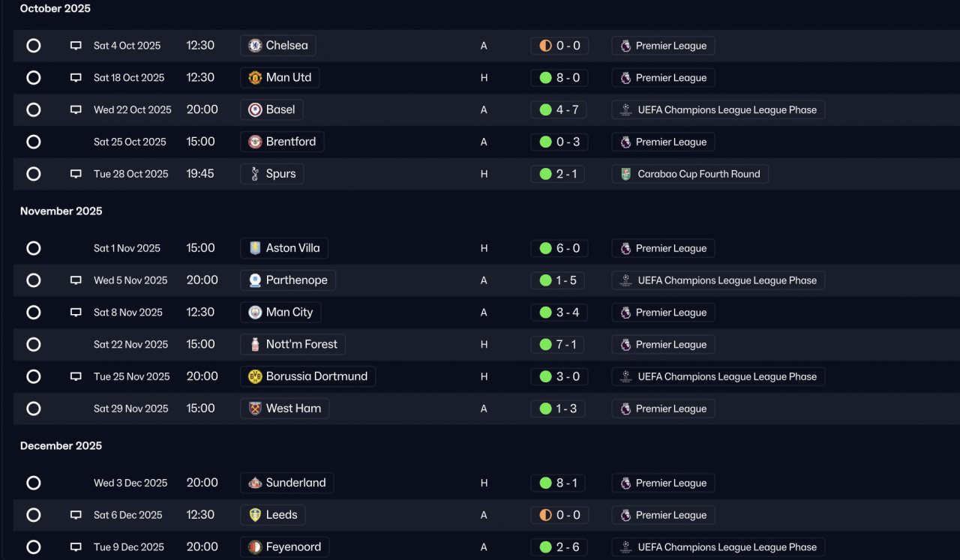Open Carabao Cup Fourth Round competition tag
The width and height of the screenshot is (960, 560).
(690, 174)
